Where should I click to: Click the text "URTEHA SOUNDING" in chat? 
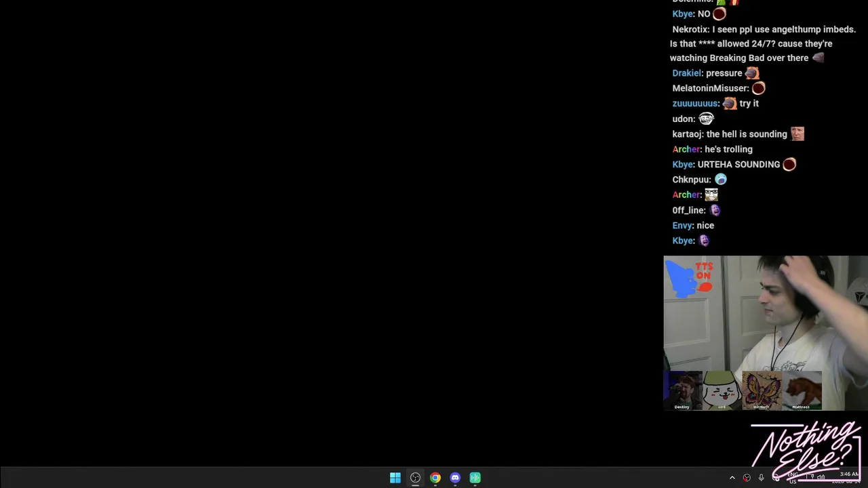coord(738,164)
